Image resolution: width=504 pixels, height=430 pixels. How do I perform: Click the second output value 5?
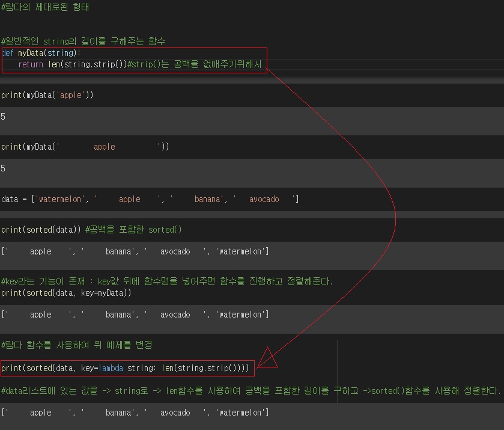[x=3, y=168]
